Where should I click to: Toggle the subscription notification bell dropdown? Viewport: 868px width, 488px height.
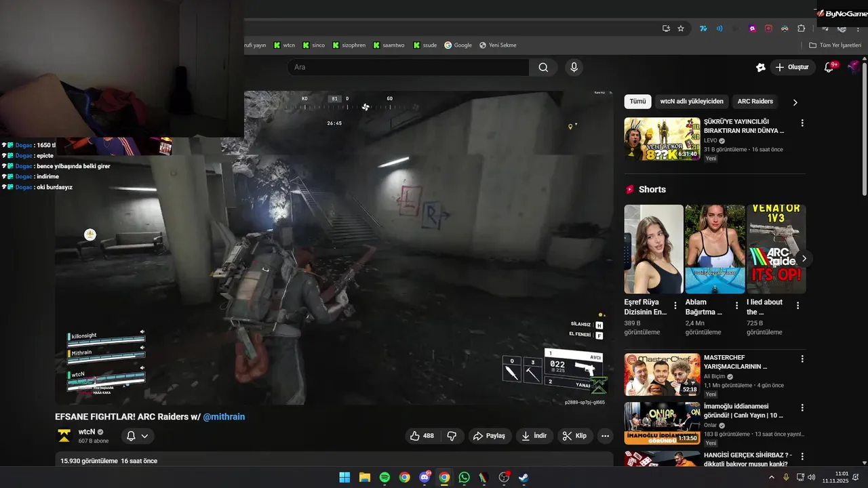tap(137, 436)
